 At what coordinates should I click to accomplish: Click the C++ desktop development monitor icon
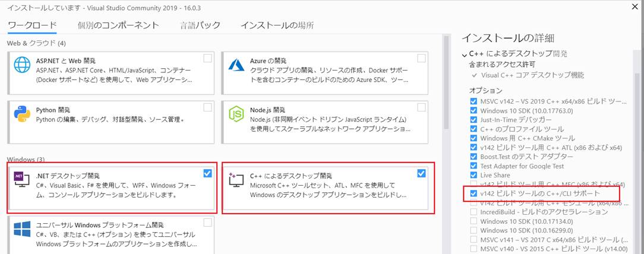[237, 180]
